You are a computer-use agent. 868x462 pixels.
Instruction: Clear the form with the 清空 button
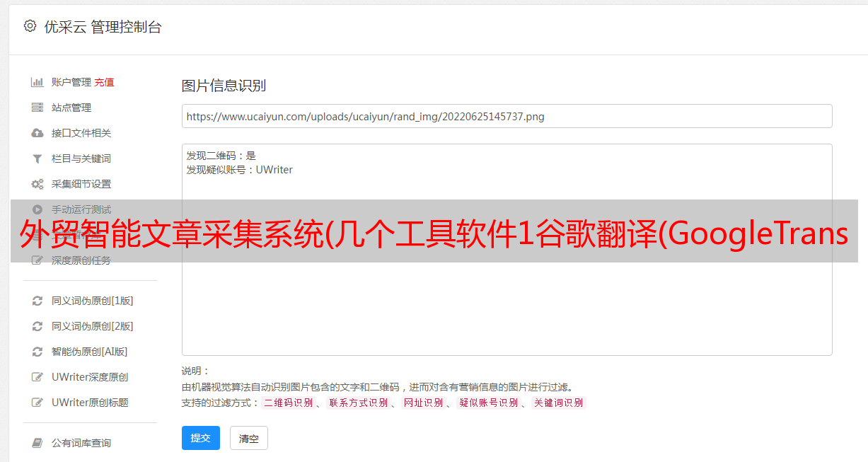point(249,438)
